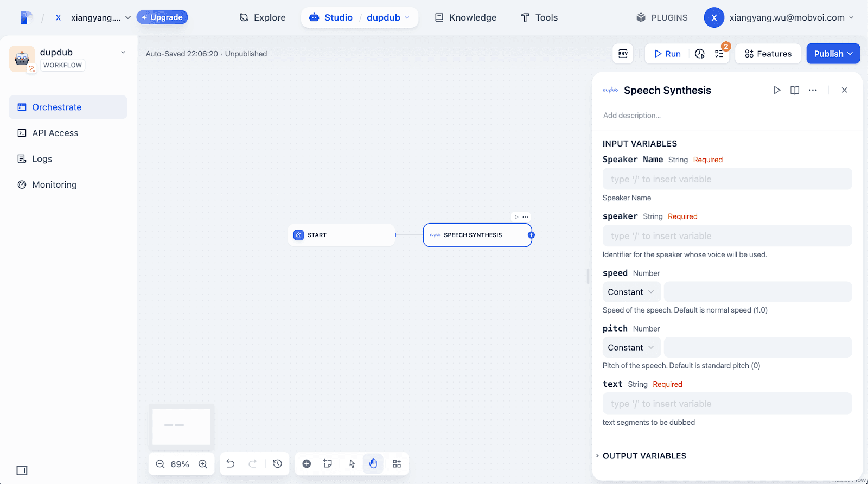The width and height of the screenshot is (868, 484).
Task: Organize nodes layout icon
Action: 397,463
